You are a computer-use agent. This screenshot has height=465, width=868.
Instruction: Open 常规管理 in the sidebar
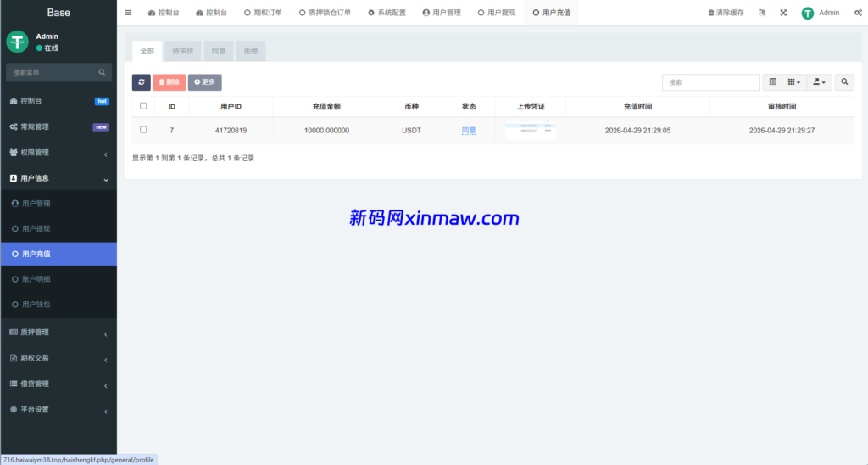pyautogui.click(x=58, y=126)
